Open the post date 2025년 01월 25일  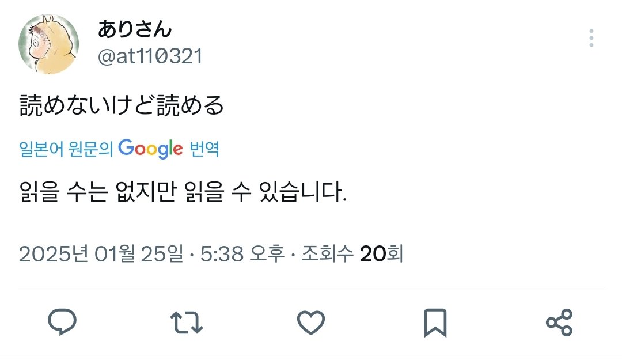101,254
